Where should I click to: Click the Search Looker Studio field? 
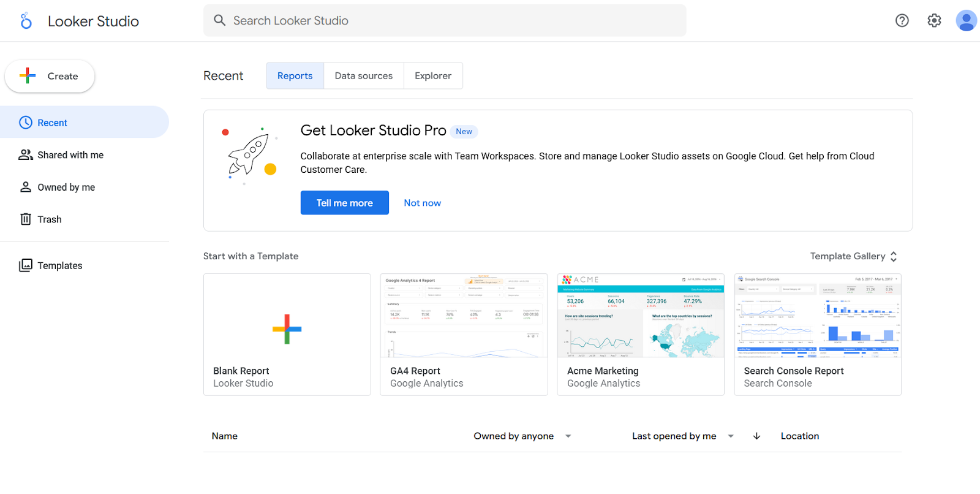point(445,21)
